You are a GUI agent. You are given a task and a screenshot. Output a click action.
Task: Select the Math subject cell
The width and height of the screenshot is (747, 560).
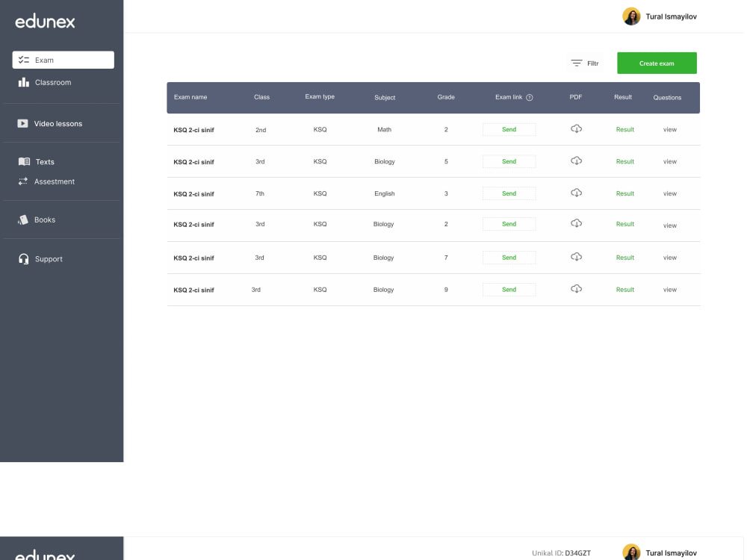pos(385,129)
